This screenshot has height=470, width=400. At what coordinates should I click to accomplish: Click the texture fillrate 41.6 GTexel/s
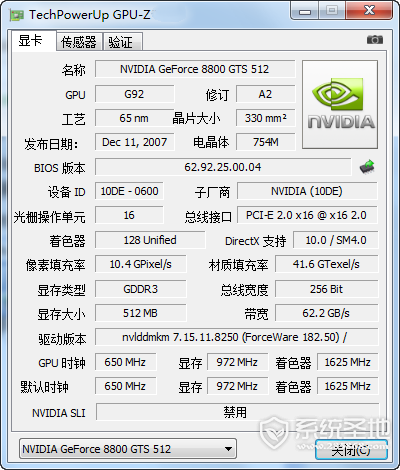pos(327,264)
